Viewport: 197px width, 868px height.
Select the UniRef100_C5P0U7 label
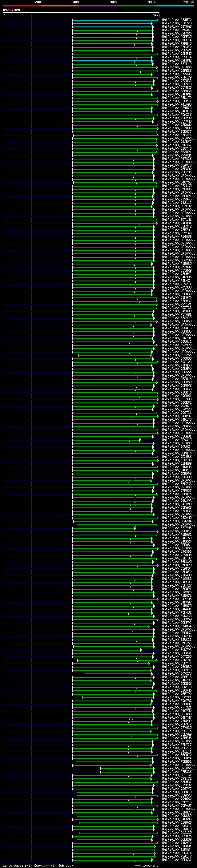[x=177, y=806]
